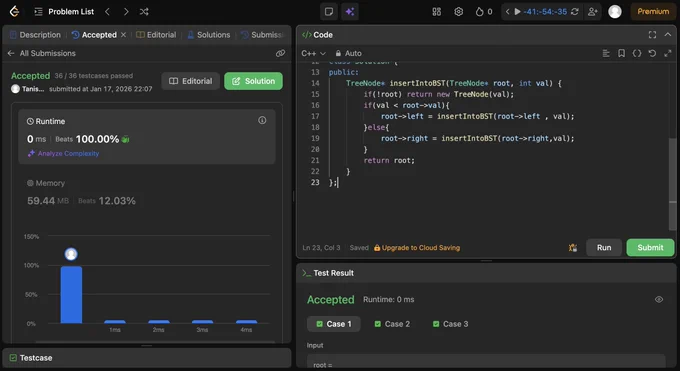Image resolution: width=680 pixels, height=371 pixels.
Task: Click the invite user icon
Action: pos(592,12)
